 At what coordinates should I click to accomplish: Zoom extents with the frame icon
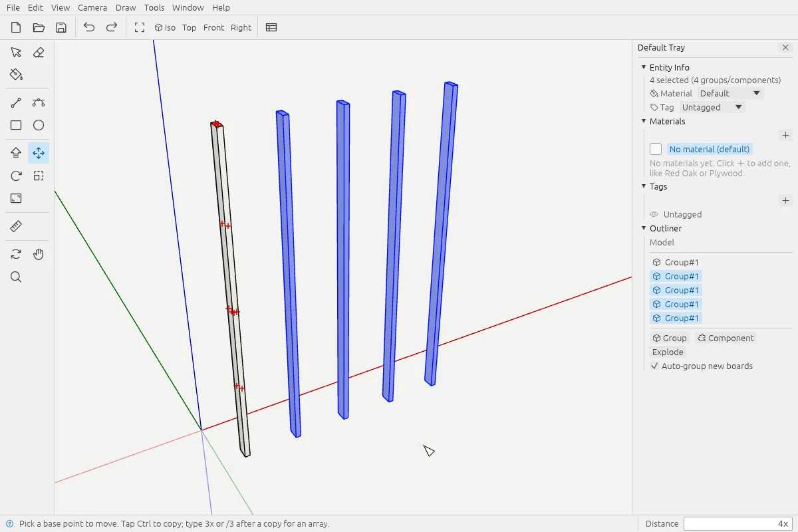click(140, 27)
